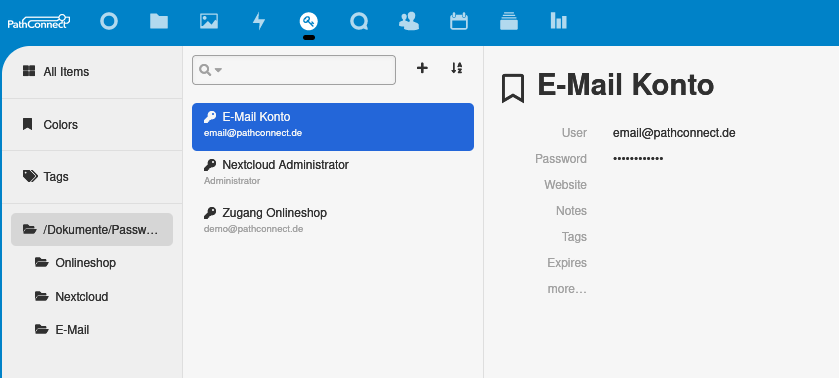The width and height of the screenshot is (839, 378).
Task: Open the E-Mail subfolder
Action: 72,330
